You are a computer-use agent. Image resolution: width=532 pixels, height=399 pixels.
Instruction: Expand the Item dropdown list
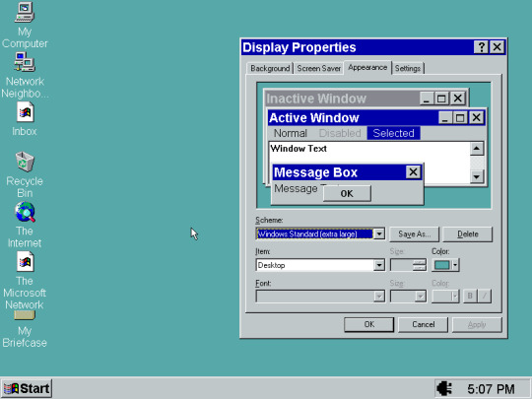(x=379, y=265)
